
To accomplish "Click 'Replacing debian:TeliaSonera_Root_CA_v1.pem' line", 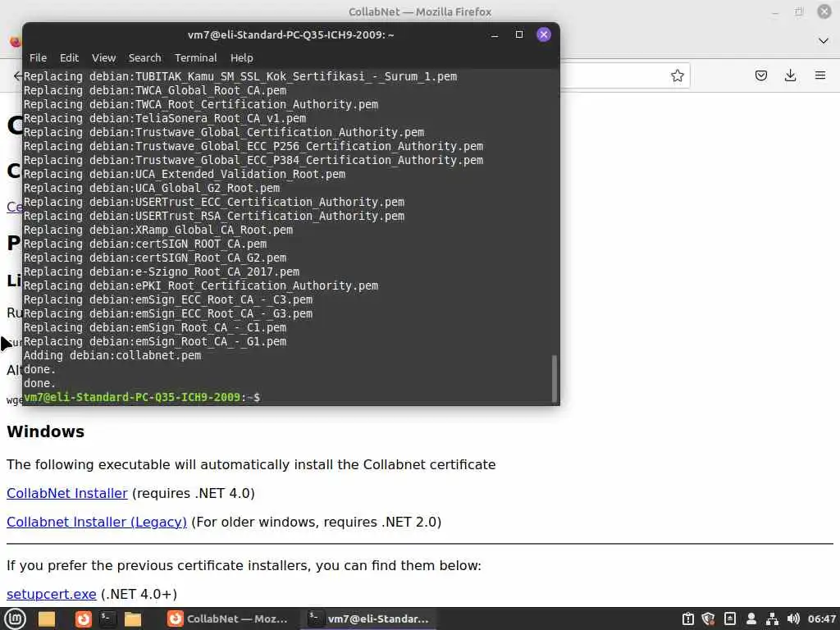I will 164,118.
